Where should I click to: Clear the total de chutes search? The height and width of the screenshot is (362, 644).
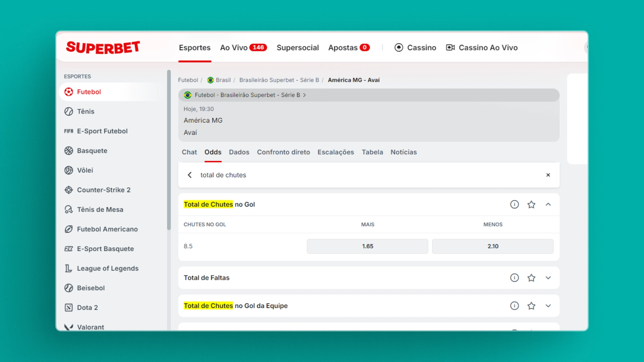(548, 175)
